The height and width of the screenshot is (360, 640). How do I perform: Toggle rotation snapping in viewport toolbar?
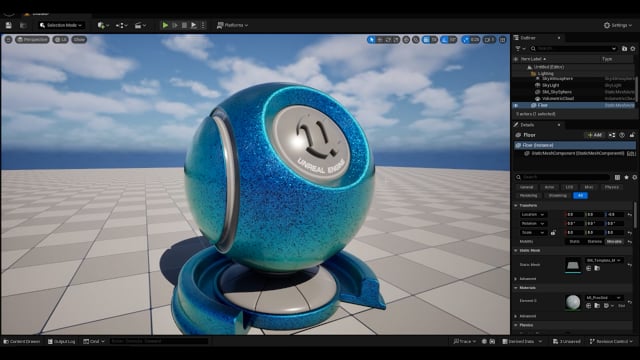[445, 40]
